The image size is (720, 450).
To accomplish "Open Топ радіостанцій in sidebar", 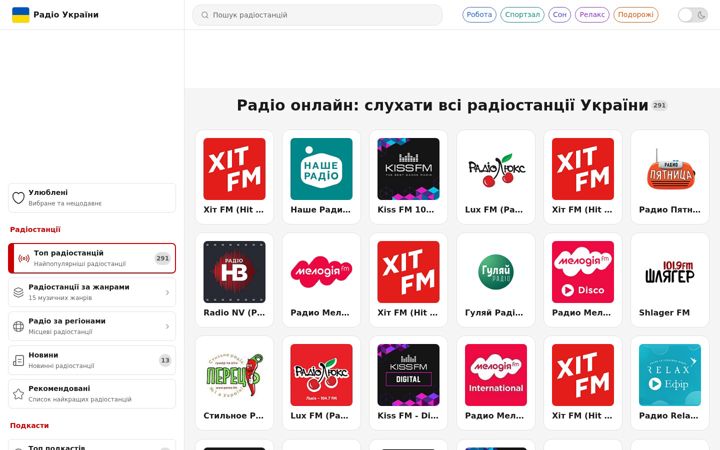I will (92, 258).
